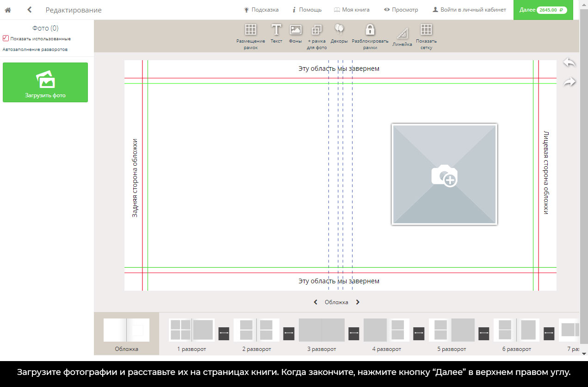Click the green Загрузить фото button
Image resolution: width=588 pixels, height=387 pixels.
(45, 82)
